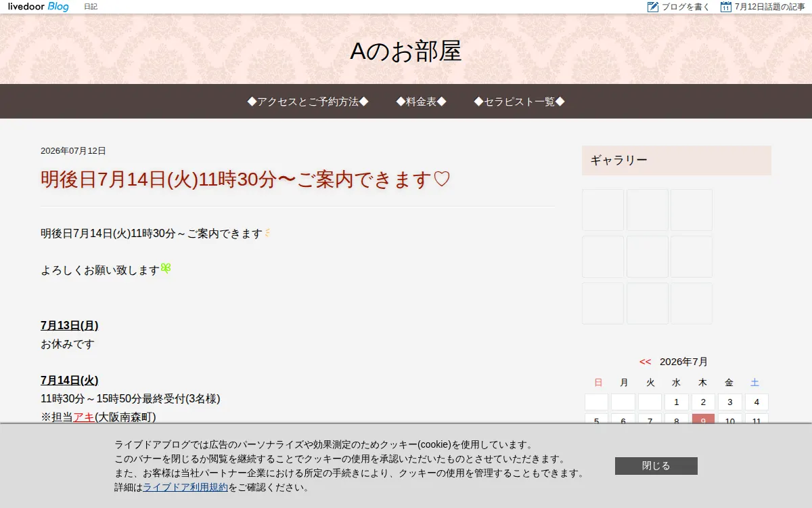Viewport: 812px width, 508px height.
Task: Click the calendar icon beside 7月12日話題の記事
Action: click(726, 7)
